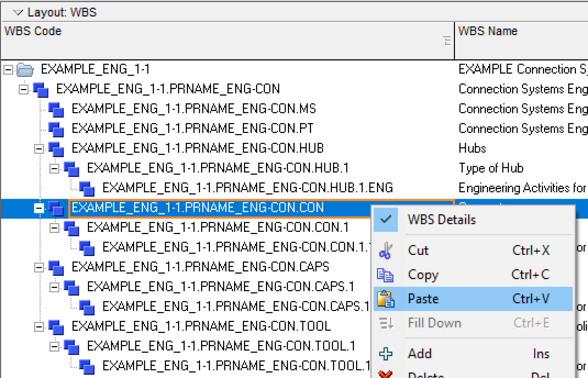The width and height of the screenshot is (588, 378).
Task: Choose Add from the context menu
Action: click(x=473, y=354)
